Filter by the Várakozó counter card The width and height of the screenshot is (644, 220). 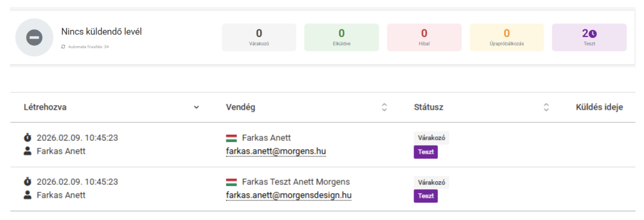coord(259,38)
